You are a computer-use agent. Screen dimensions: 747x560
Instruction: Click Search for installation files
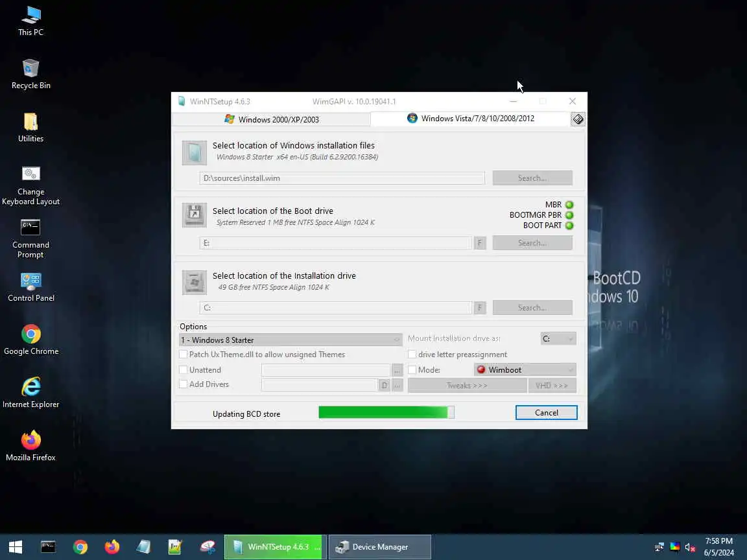[532, 178]
